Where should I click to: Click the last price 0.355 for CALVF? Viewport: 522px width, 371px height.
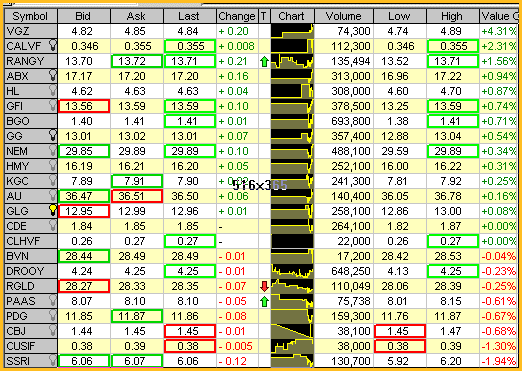tap(190, 46)
